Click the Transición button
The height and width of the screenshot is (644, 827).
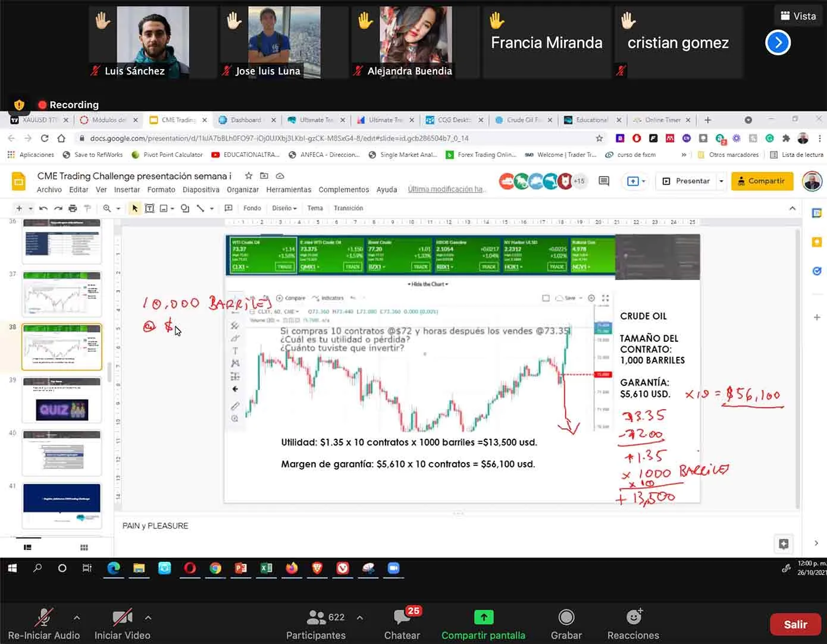(x=349, y=208)
